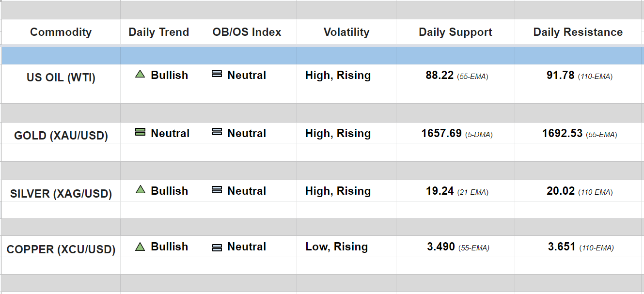This screenshot has width=644, height=294.
Task: Click the green bullish triangle for SILVER
Action: point(140,190)
